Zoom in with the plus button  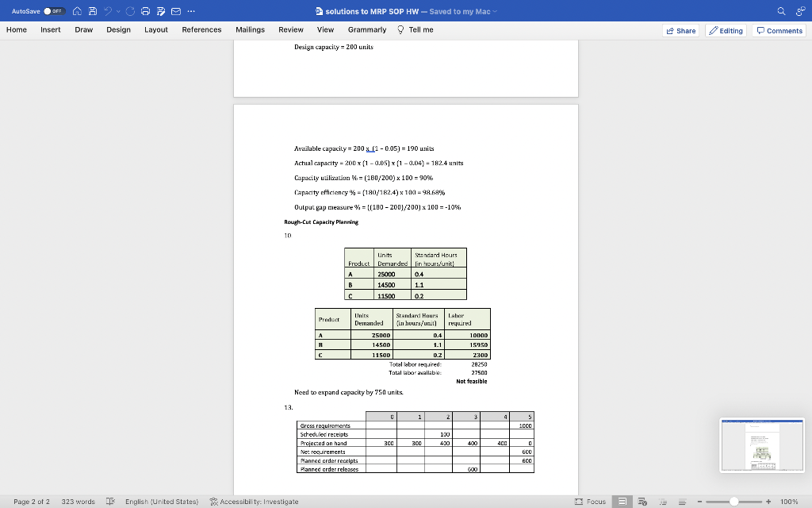point(768,502)
